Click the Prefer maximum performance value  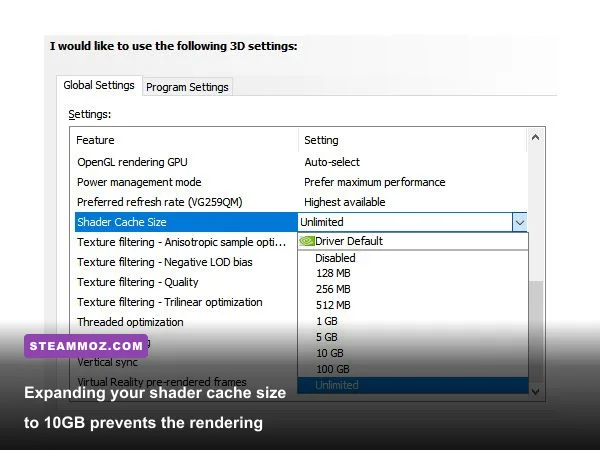click(375, 182)
